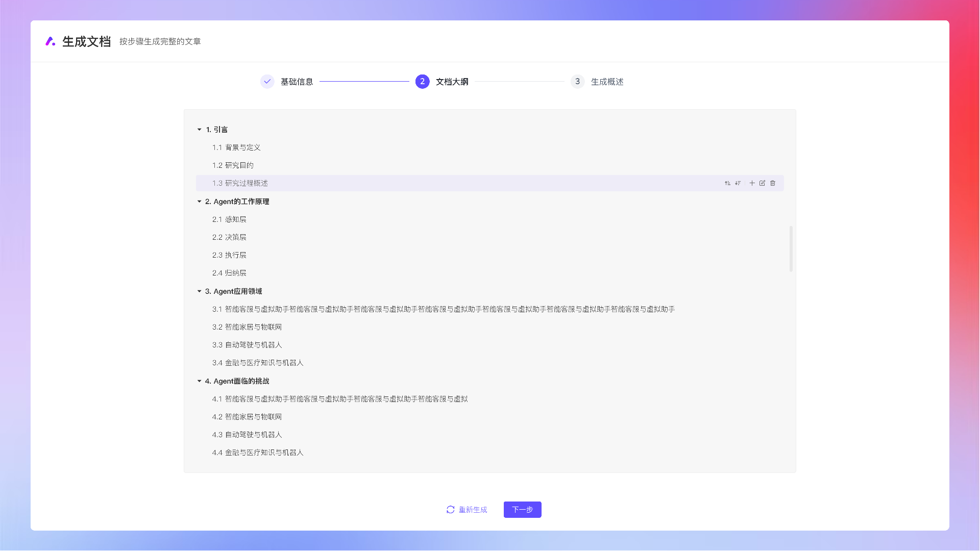
Task: Collapse the 3. Agent应用领域 section
Action: pyautogui.click(x=199, y=291)
